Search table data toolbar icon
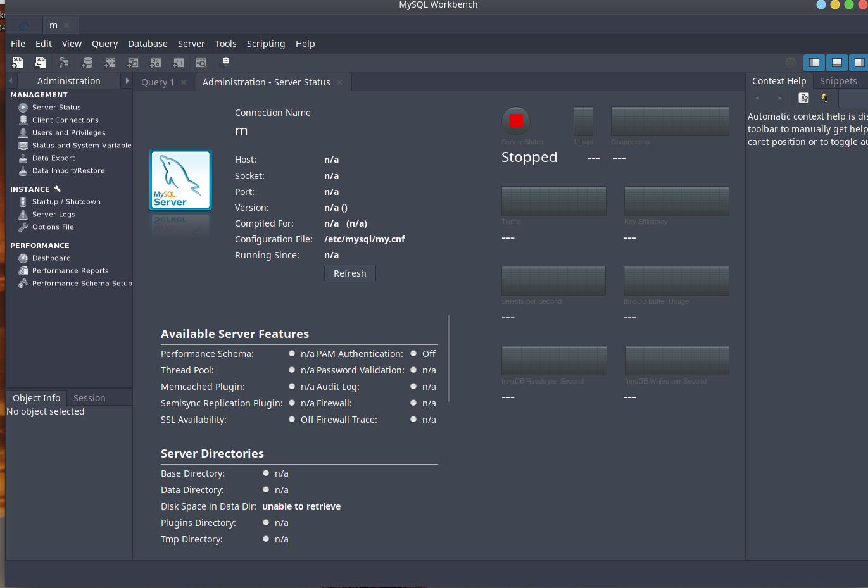 click(201, 63)
